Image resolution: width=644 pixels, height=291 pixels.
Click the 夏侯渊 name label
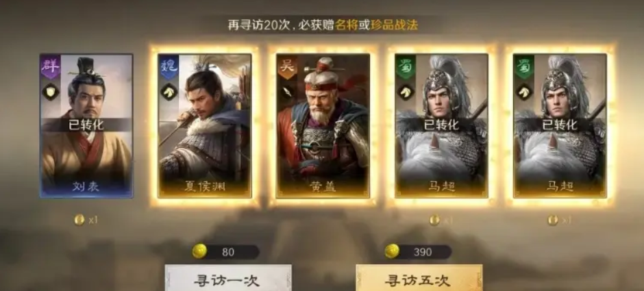pyautogui.click(x=205, y=187)
